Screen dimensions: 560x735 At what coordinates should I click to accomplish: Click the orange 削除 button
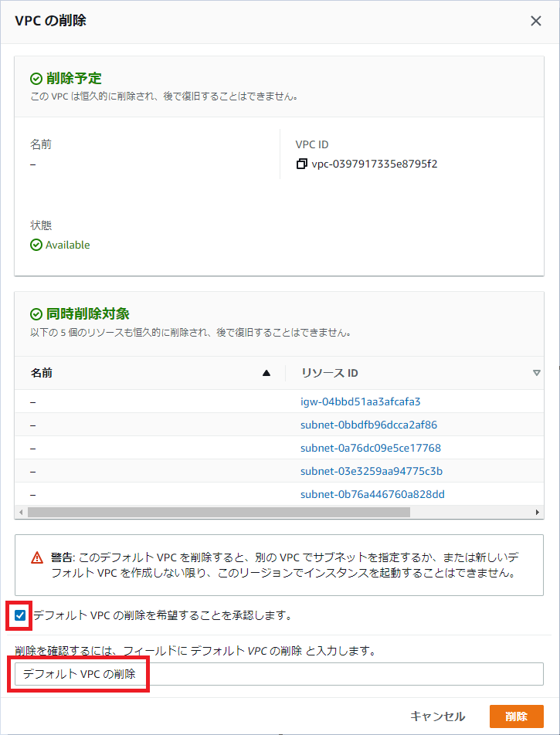517,716
